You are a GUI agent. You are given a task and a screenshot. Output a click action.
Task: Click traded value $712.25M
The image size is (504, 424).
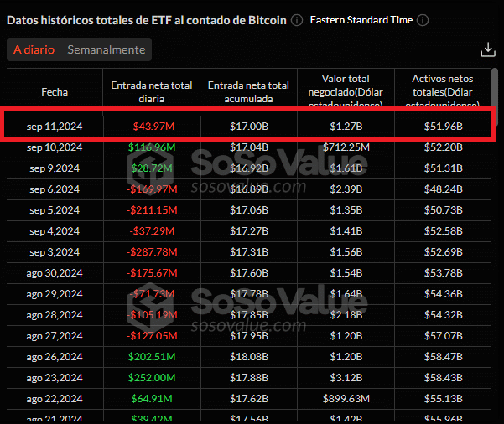[x=346, y=147]
